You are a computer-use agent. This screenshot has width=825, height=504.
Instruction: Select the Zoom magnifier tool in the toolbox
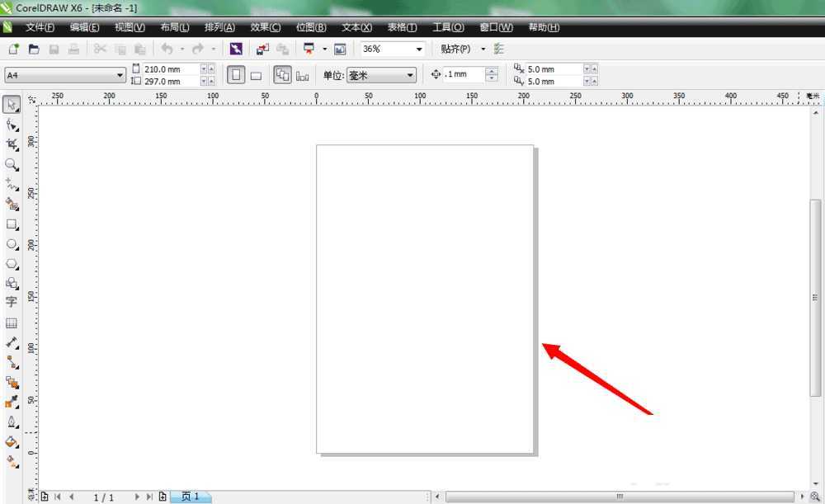click(12, 165)
